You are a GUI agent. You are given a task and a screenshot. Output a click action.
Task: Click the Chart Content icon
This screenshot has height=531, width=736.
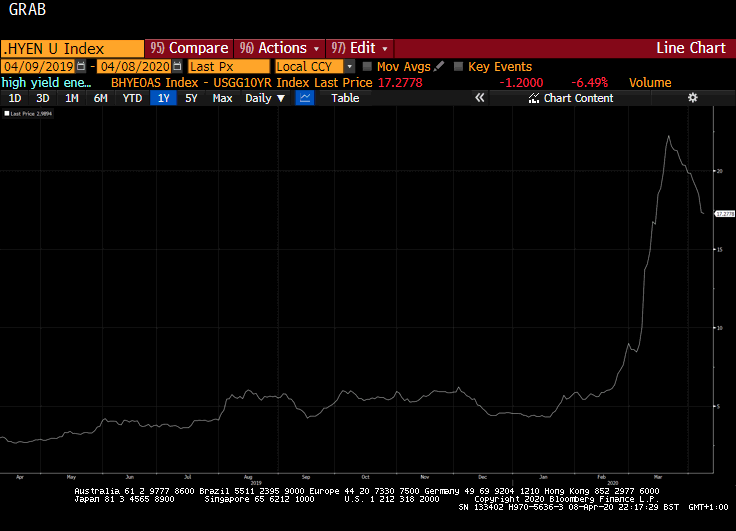coord(534,98)
